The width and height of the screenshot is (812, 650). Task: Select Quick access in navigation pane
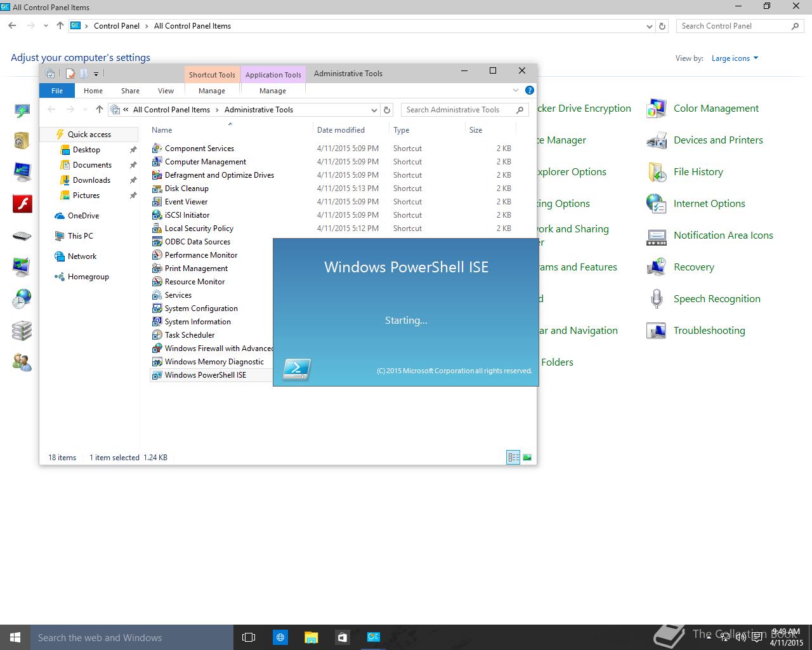(89, 135)
